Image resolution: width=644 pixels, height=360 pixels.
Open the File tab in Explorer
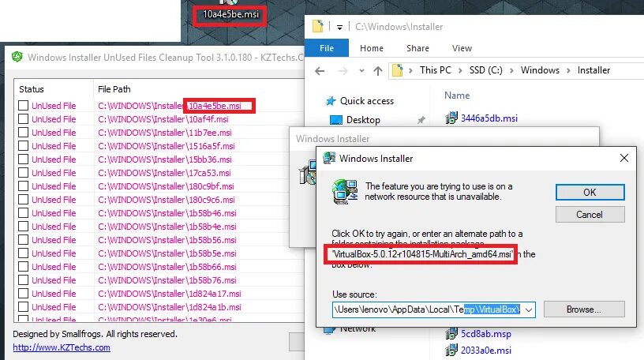(x=327, y=48)
